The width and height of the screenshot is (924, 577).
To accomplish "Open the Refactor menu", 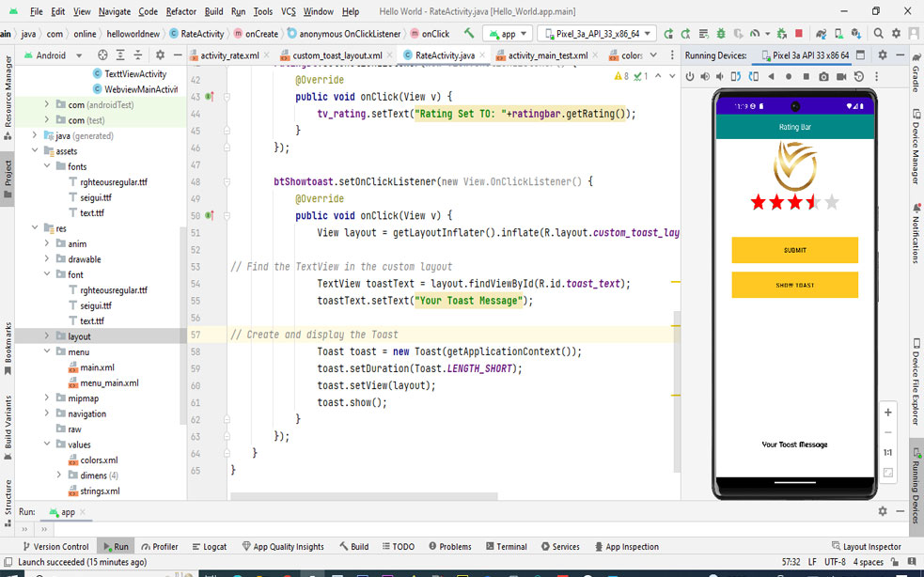I will [x=180, y=11].
